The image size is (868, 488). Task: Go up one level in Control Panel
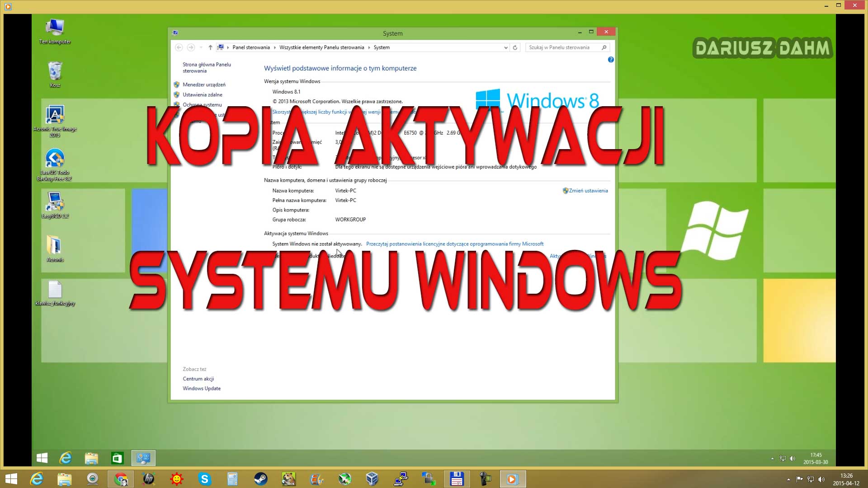coord(210,47)
